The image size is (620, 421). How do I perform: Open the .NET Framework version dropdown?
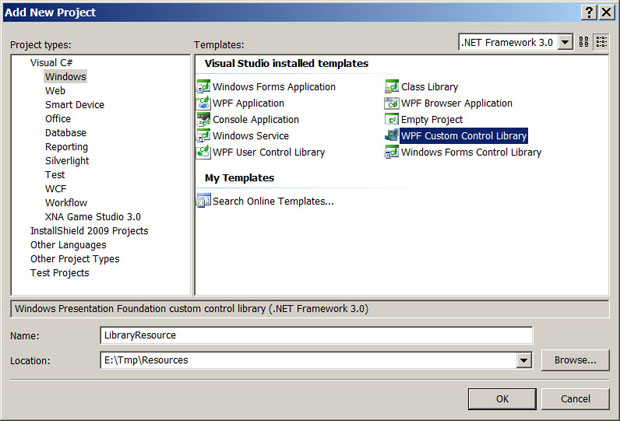[565, 42]
